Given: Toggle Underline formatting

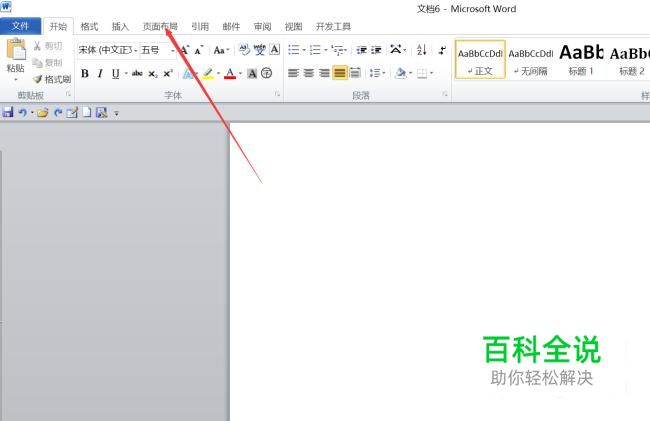Looking at the screenshot, I should (115, 74).
